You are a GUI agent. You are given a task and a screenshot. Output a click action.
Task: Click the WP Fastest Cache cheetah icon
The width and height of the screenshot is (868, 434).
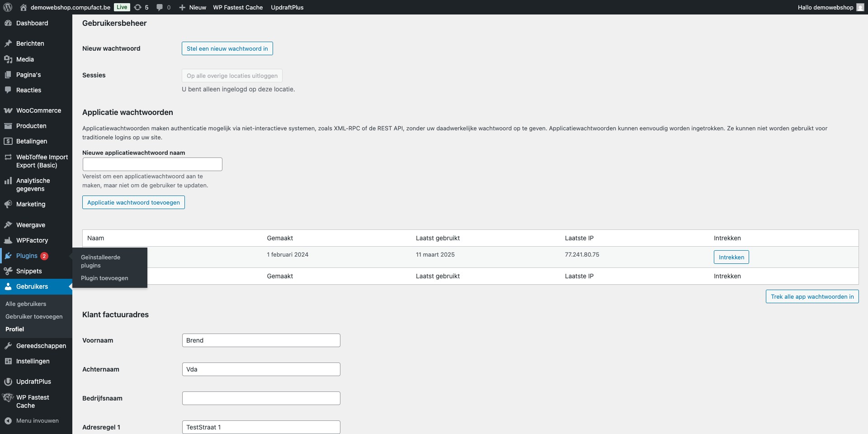(8, 398)
